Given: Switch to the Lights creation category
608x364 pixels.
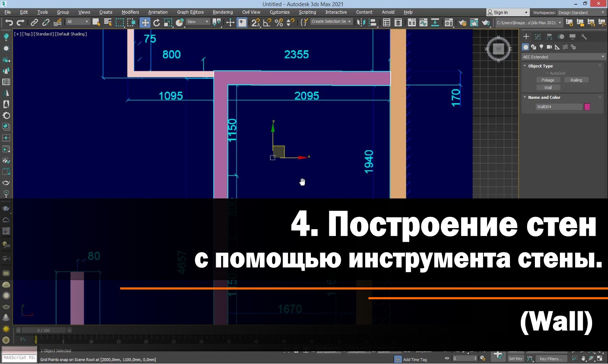Looking at the screenshot, I should click(x=541, y=47).
